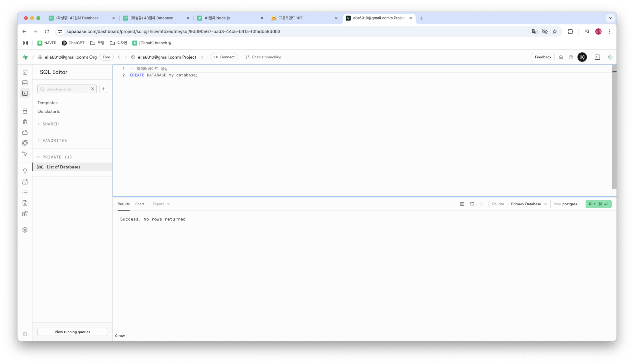Open the organization switcher chevrons
Viewport: 634px width, 364px height.
coord(119,57)
